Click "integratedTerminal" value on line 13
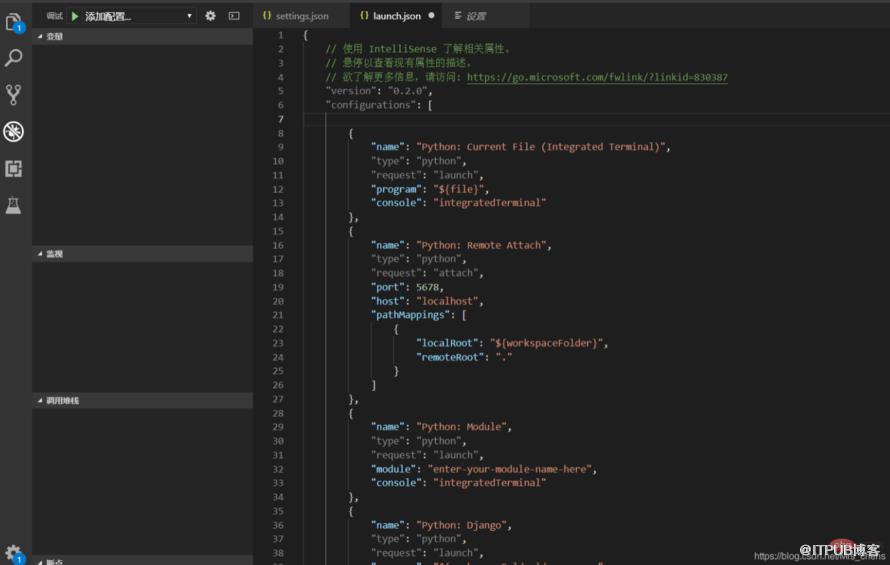 [489, 203]
